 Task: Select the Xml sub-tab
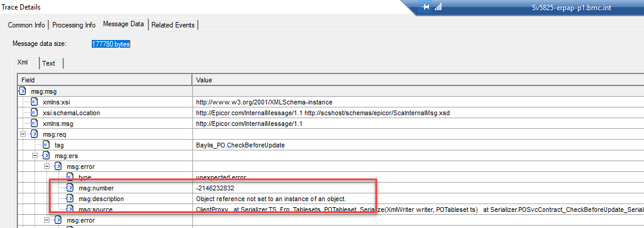click(22, 63)
